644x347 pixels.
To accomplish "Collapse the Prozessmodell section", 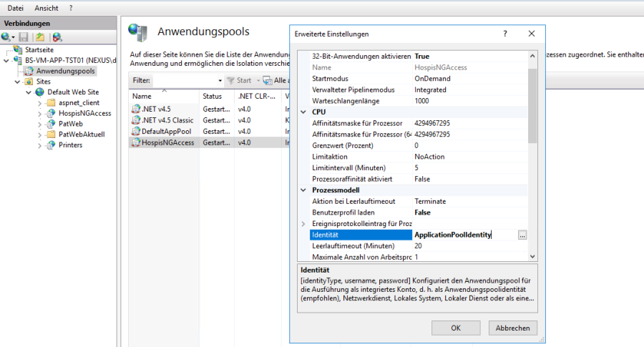I will coord(304,190).
